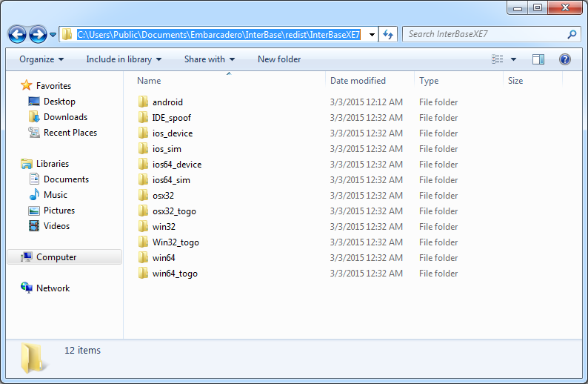
Task: Expand the address bar history dropdown
Action: (x=372, y=34)
